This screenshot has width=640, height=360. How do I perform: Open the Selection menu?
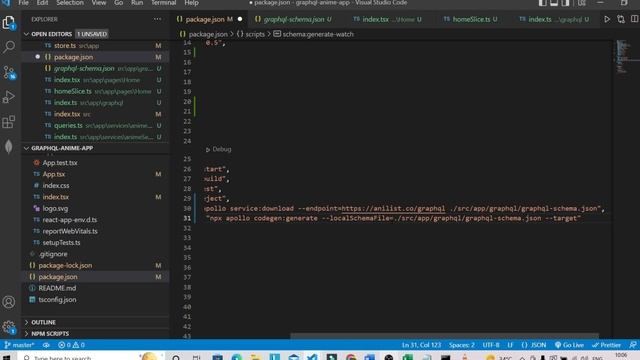70,3
